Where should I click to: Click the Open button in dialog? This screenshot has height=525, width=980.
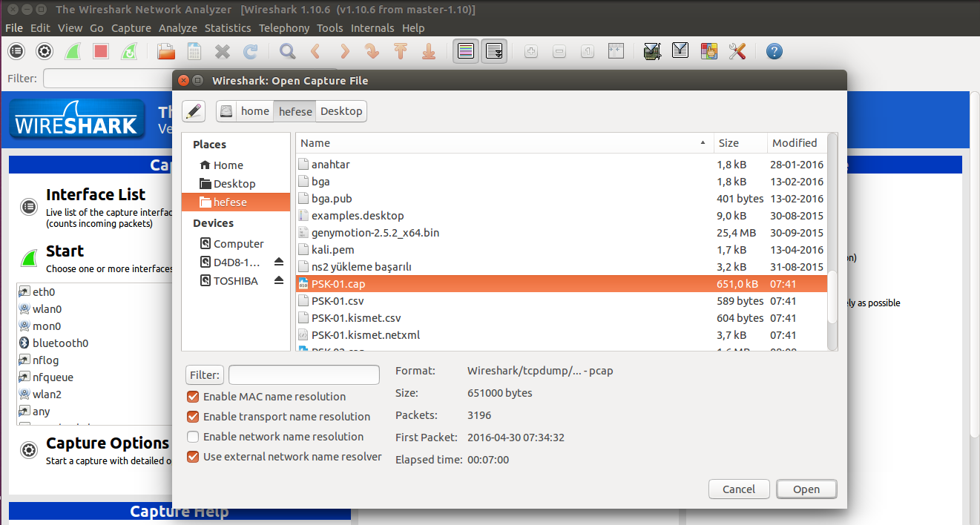tap(806, 489)
